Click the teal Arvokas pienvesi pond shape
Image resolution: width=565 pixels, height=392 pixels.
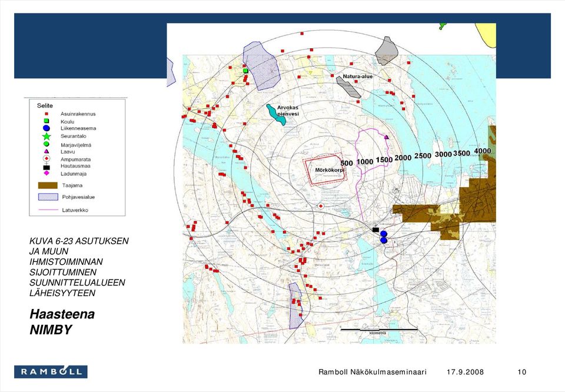point(277,115)
